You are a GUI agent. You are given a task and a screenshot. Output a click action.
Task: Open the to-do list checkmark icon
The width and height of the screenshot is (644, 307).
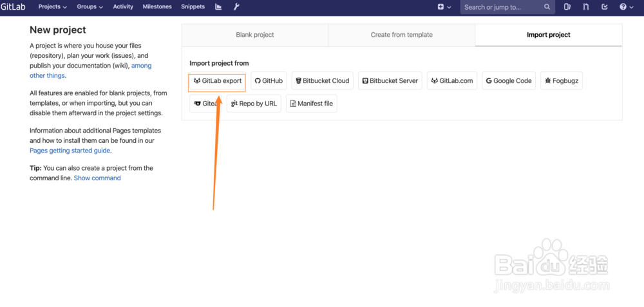tap(604, 7)
